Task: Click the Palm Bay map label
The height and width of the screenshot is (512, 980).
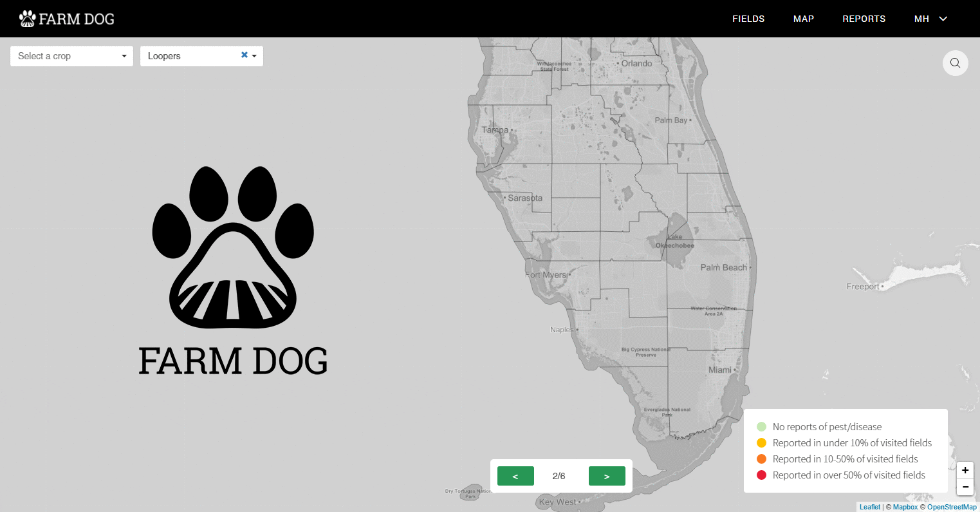Action: pyautogui.click(x=671, y=120)
